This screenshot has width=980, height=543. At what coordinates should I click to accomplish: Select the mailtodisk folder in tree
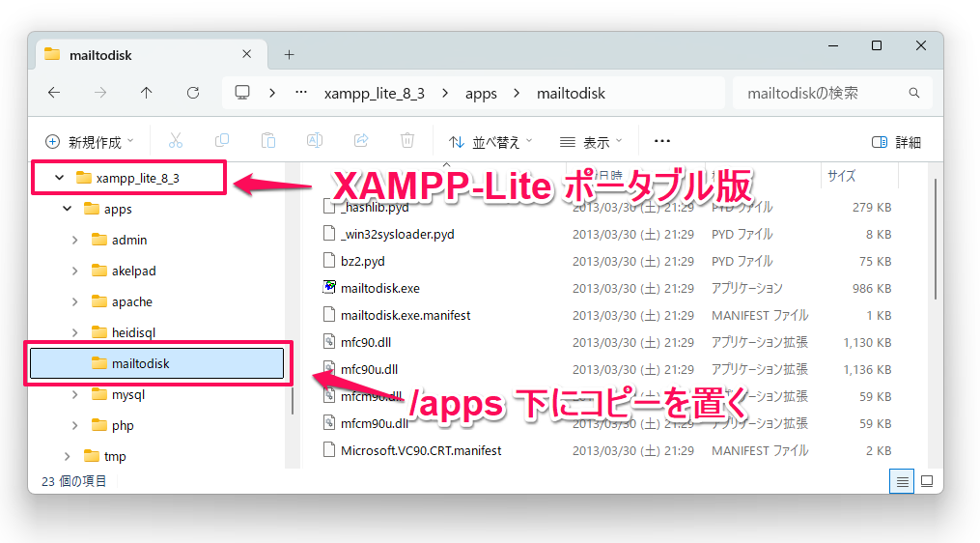pos(156,363)
